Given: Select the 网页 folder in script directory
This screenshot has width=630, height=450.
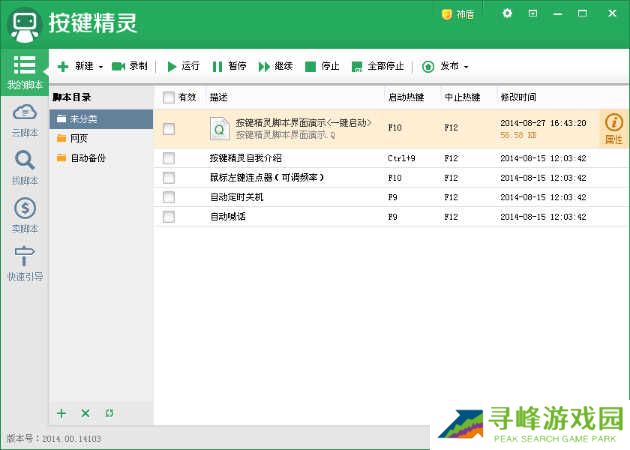Looking at the screenshot, I should (79, 138).
